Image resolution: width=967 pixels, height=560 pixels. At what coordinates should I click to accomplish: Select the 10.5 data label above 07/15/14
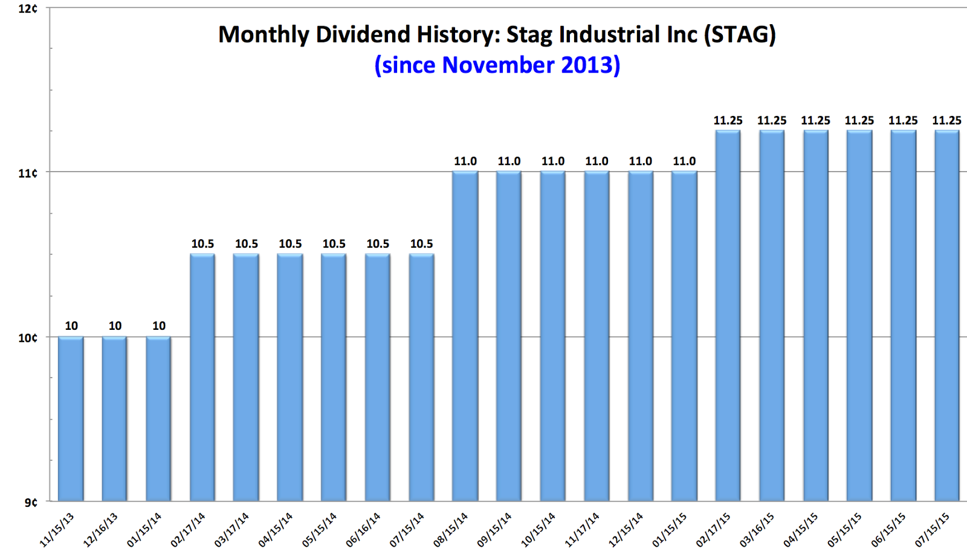point(421,244)
